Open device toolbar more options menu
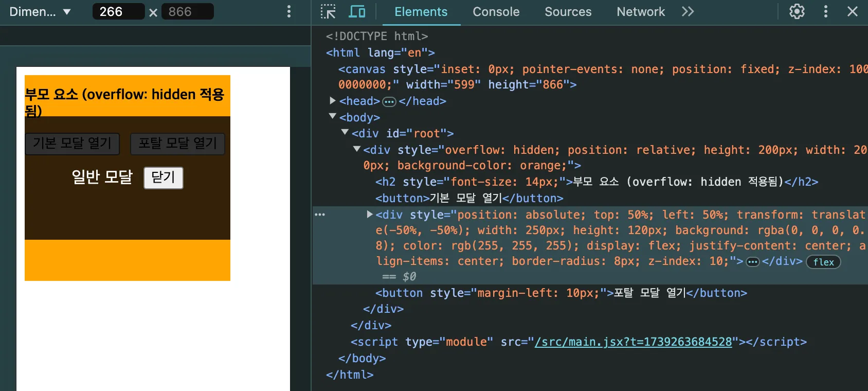 [289, 11]
